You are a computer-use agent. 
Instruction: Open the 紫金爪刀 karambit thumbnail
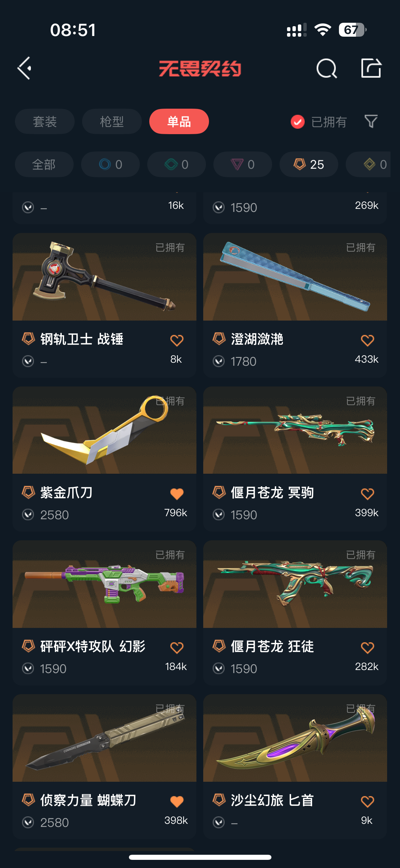[x=104, y=430]
